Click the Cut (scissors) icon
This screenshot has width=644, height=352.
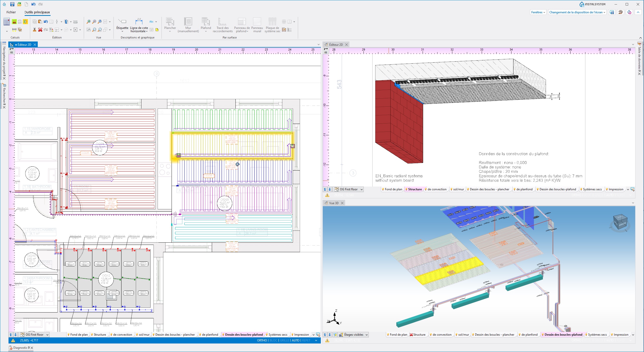click(34, 30)
